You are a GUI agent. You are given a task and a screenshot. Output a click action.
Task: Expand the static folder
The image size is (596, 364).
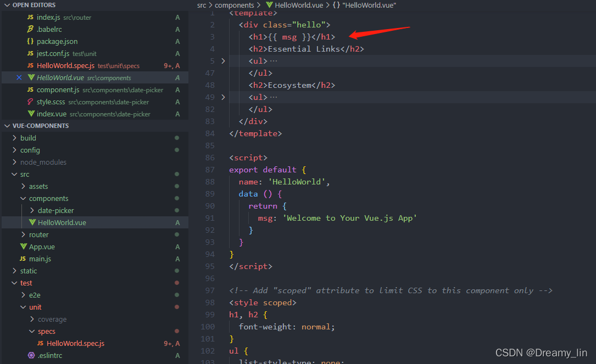pyautogui.click(x=14, y=271)
